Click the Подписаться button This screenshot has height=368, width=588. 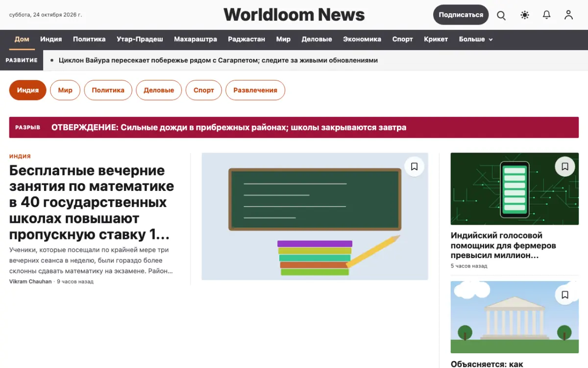tap(461, 15)
